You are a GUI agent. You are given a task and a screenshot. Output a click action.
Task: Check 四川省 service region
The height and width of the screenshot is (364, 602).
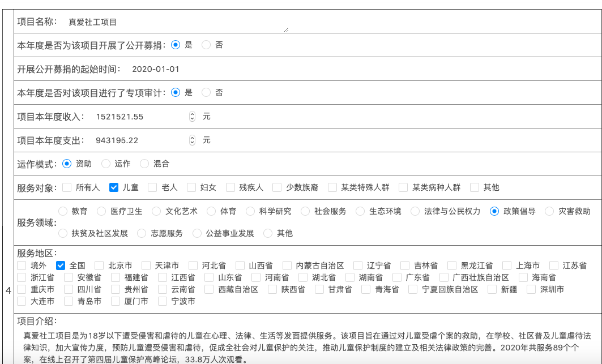coord(69,289)
